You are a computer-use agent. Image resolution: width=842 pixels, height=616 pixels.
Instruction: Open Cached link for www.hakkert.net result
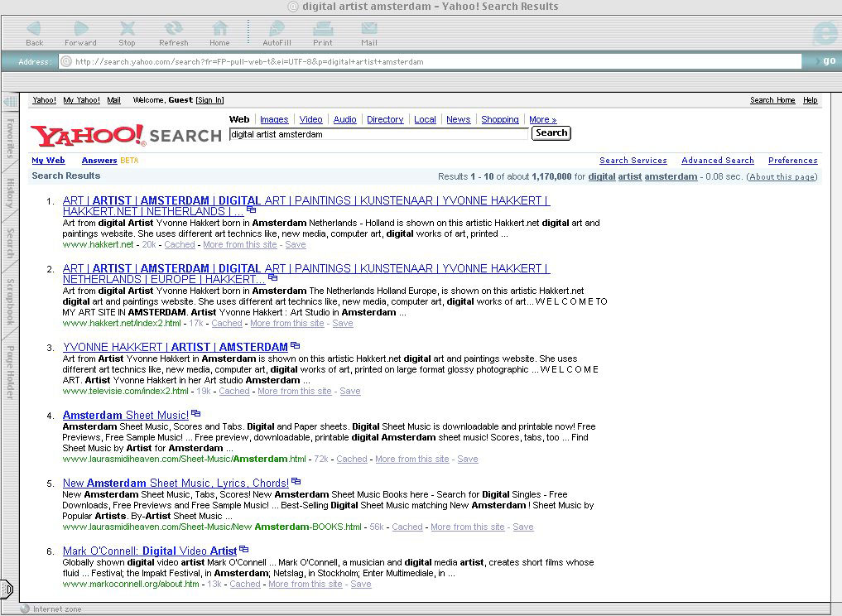click(180, 244)
